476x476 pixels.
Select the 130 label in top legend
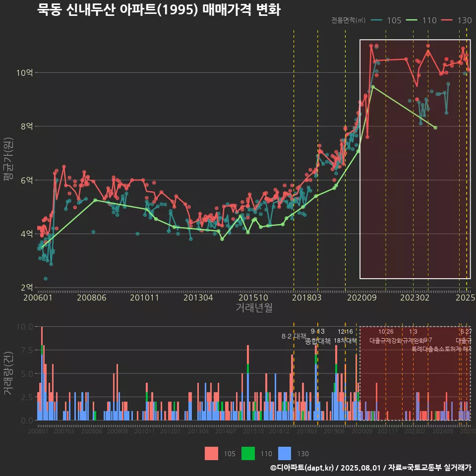coord(465,20)
